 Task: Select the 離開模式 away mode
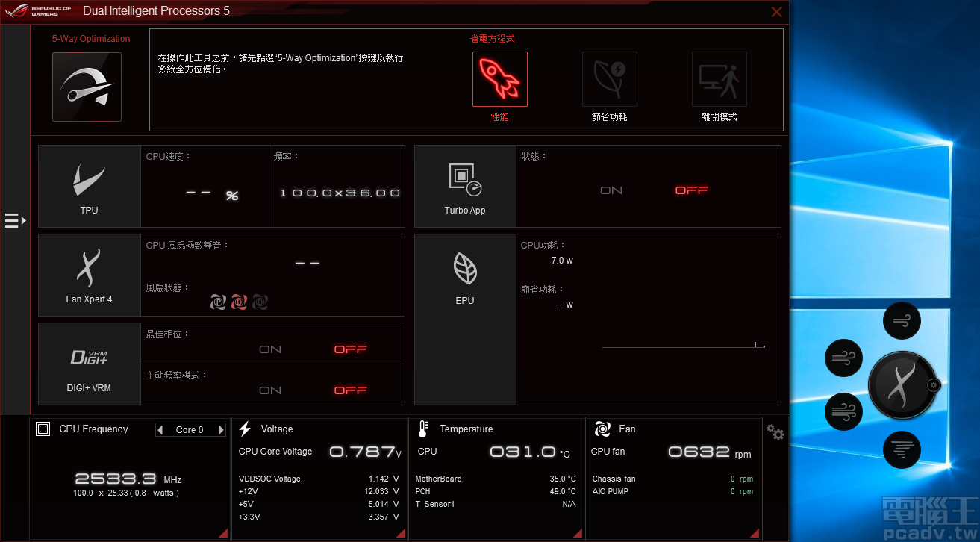coord(719,78)
